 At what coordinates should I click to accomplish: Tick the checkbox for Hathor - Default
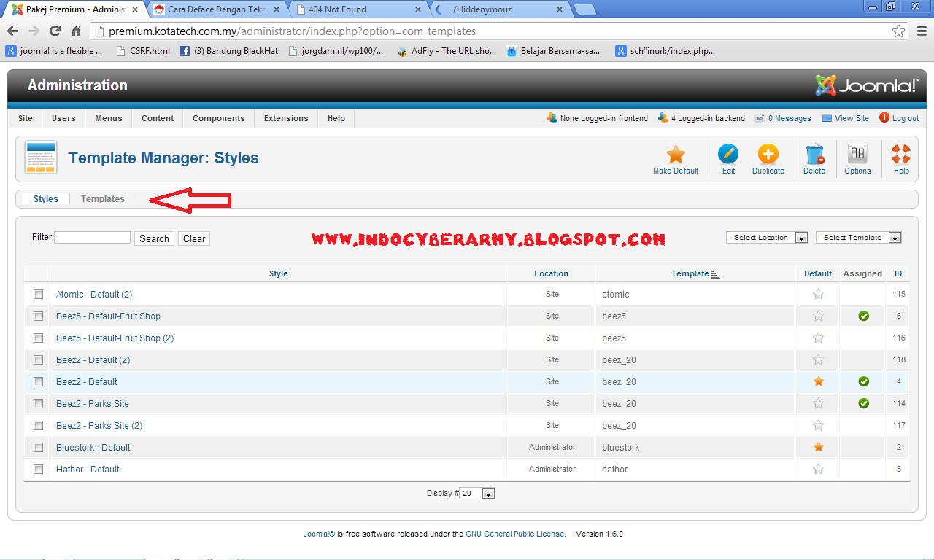[x=39, y=469]
